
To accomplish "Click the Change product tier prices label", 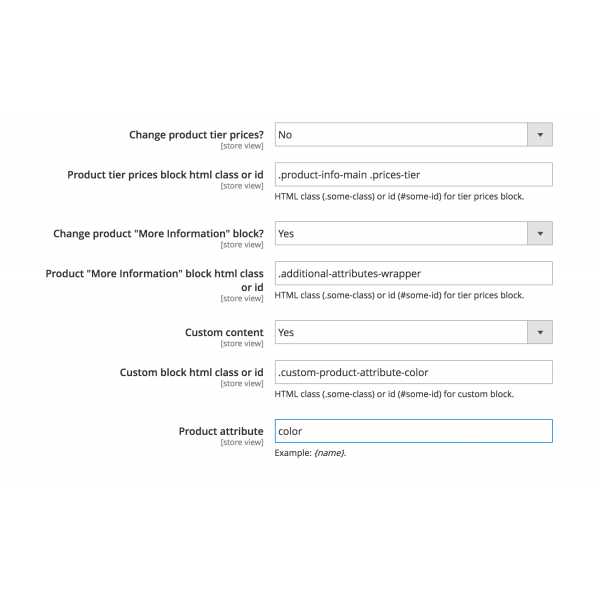I will [196, 135].
